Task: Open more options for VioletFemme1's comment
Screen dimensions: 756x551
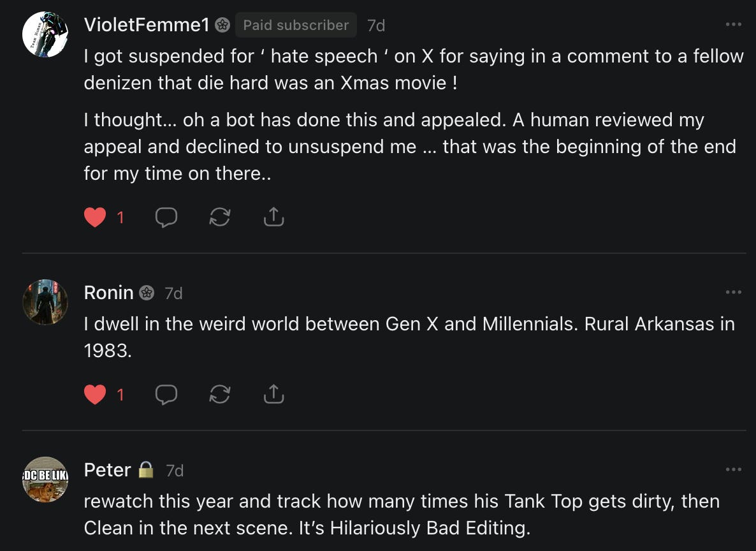Action: (x=733, y=25)
